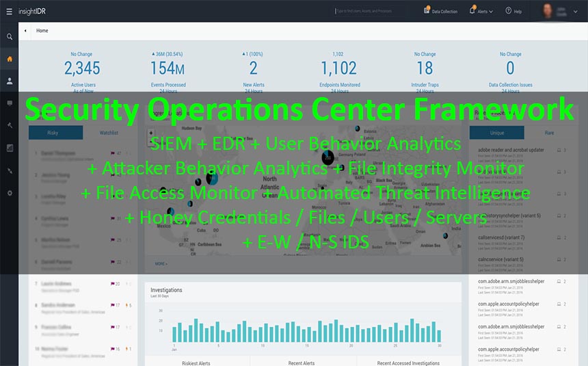The image size is (588, 366).
Task: Select the sidebar search magnifier icon
Action: coord(10,36)
